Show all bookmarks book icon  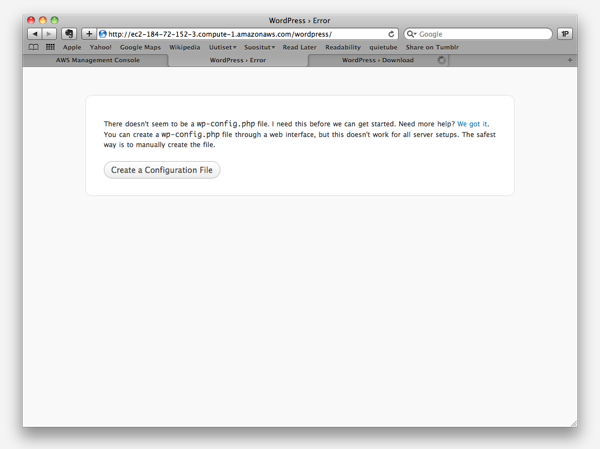pyautogui.click(x=34, y=47)
